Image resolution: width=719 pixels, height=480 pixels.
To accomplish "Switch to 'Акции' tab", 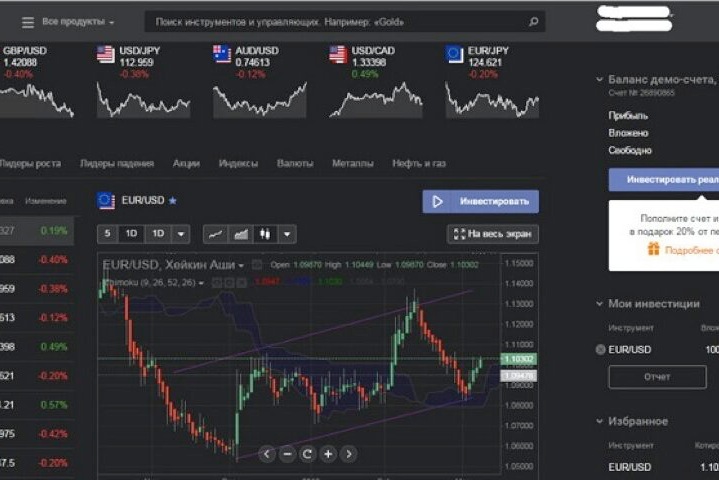I will pyautogui.click(x=186, y=163).
